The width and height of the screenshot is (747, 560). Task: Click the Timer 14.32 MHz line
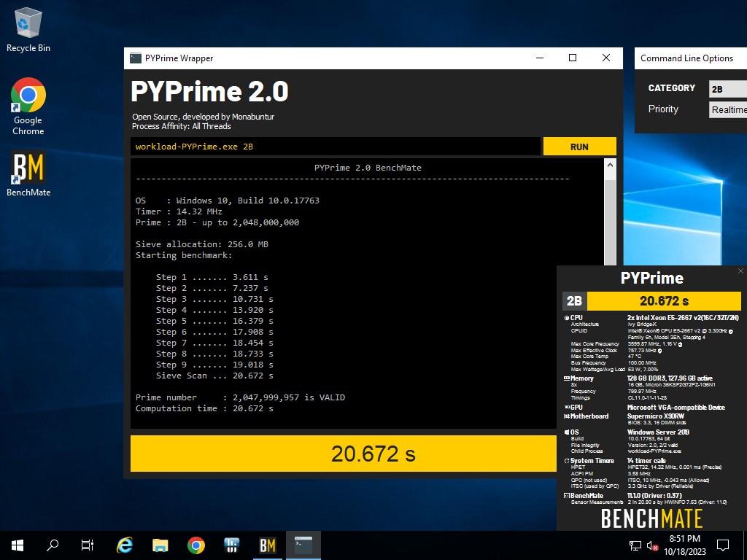tap(179, 211)
